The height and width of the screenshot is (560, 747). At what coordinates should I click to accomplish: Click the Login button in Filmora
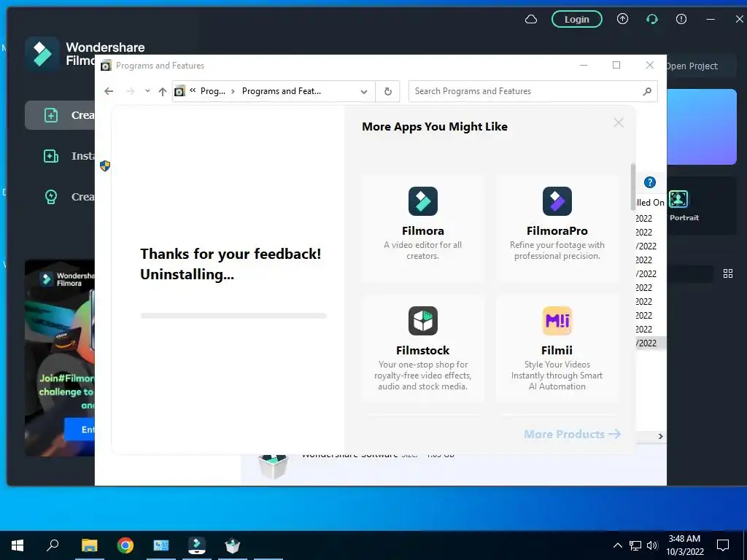pyautogui.click(x=577, y=20)
